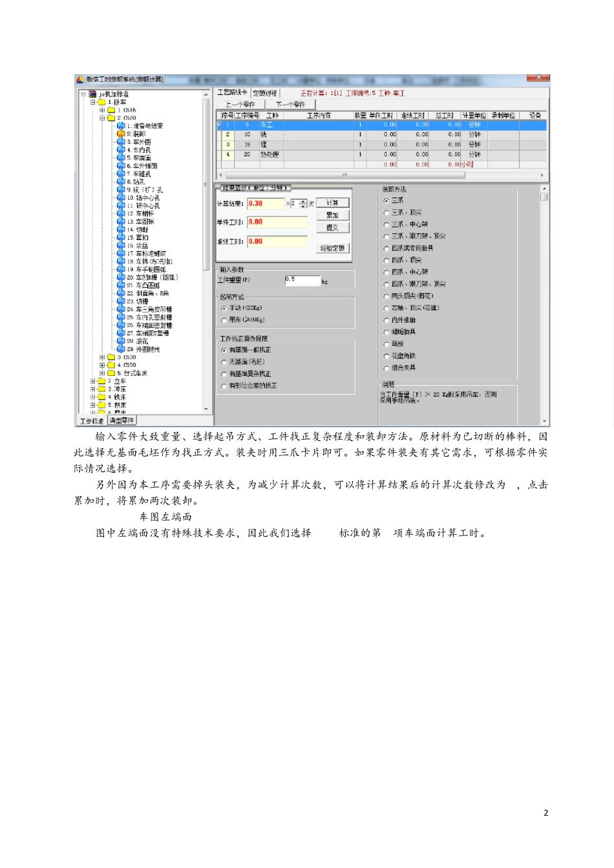The height and width of the screenshot is (868, 614).
Task: Collapse the C620 folder node
Action: (102, 118)
